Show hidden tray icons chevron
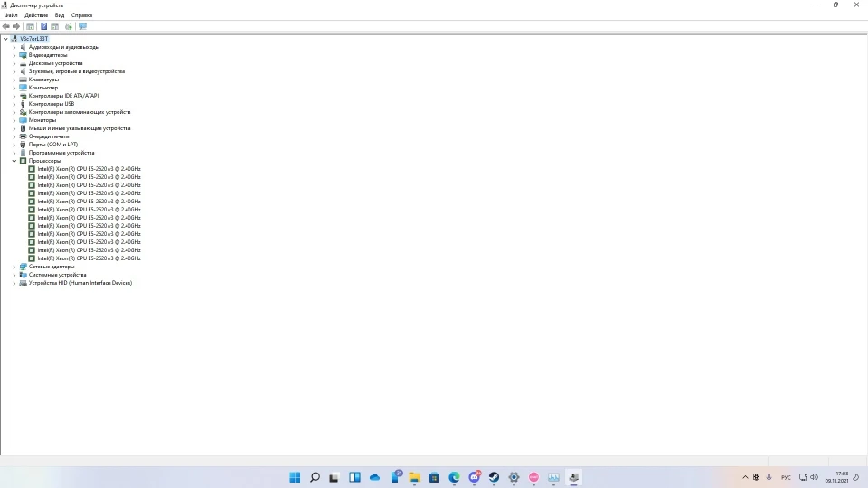This screenshot has width=868, height=488. (x=745, y=477)
